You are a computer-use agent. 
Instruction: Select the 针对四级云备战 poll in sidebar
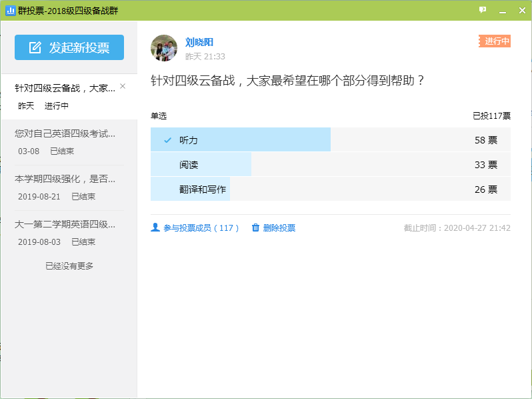69,97
